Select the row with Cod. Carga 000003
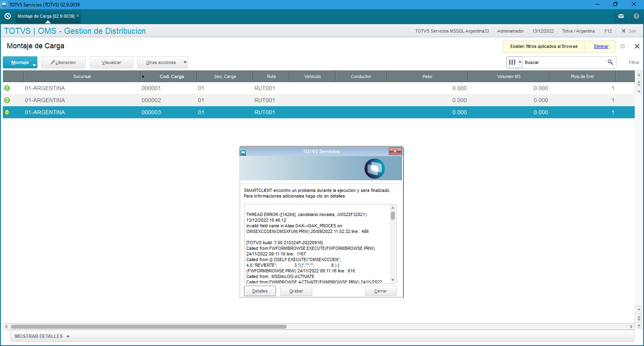This screenshot has height=346, width=644. (x=319, y=112)
